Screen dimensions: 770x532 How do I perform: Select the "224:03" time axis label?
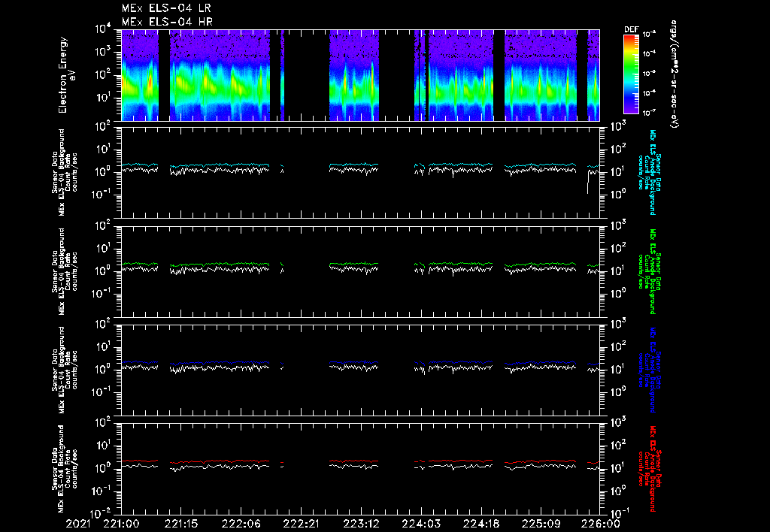tap(421, 524)
